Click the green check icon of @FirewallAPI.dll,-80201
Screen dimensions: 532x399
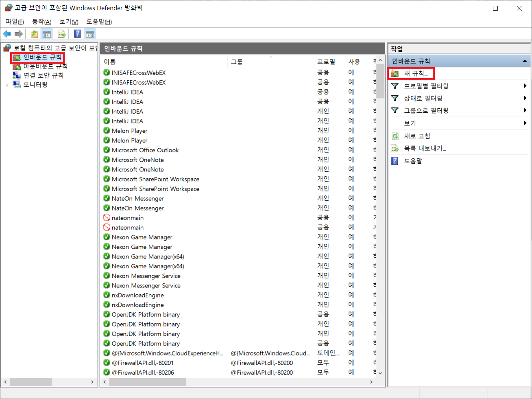(x=107, y=362)
